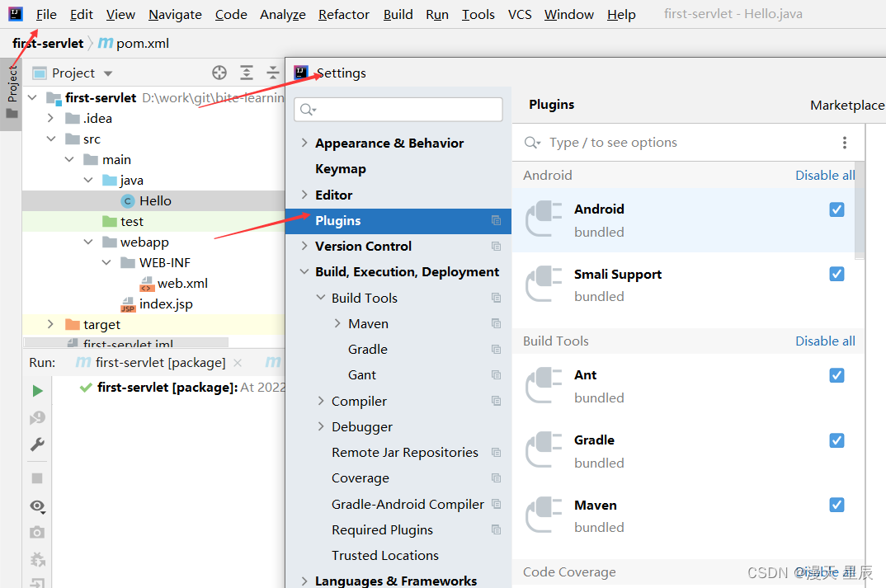Toggle the Ant plugin checkbox
886x588 pixels.
tap(837, 375)
